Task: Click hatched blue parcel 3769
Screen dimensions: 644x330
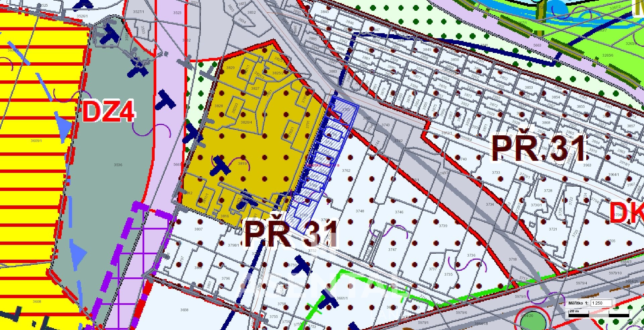Action: point(304,215)
